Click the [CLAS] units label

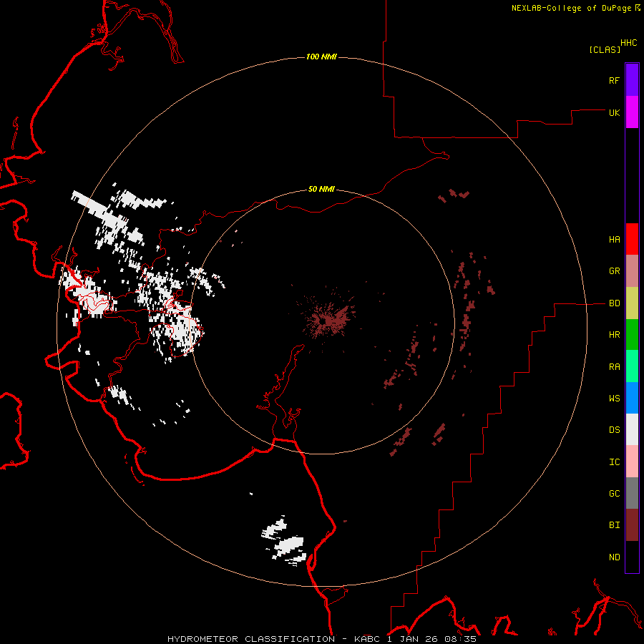[x=605, y=49]
